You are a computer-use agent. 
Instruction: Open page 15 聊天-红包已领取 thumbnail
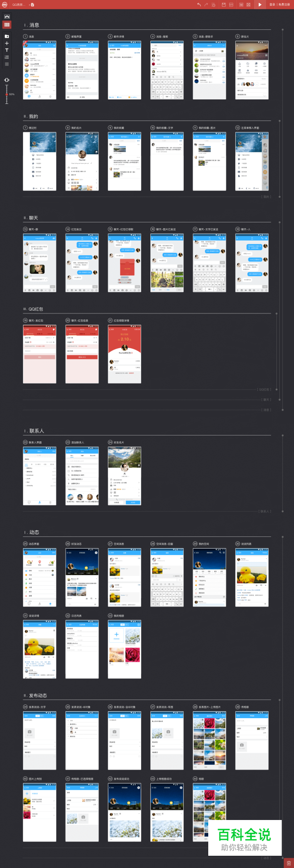124,263
